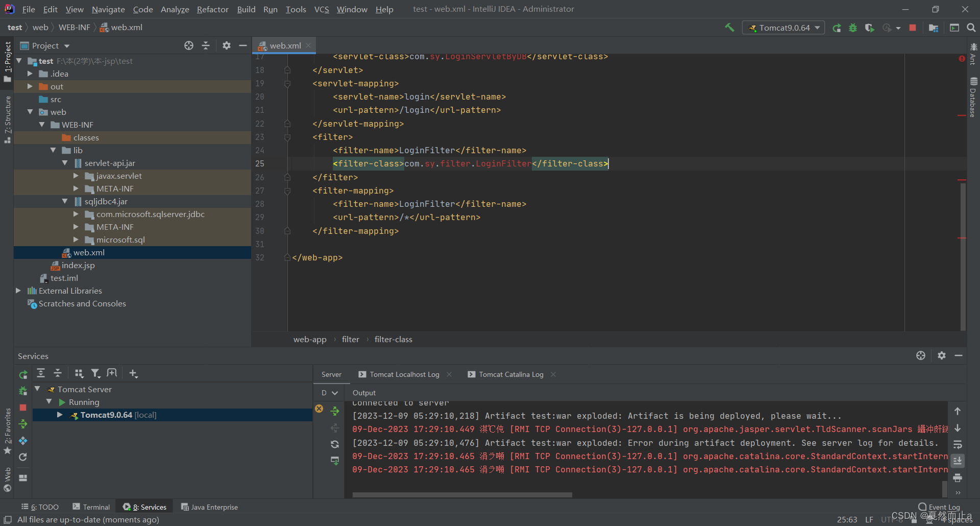Click the Build hammer icon in toolbar
The image size is (980, 526).
pos(729,27)
